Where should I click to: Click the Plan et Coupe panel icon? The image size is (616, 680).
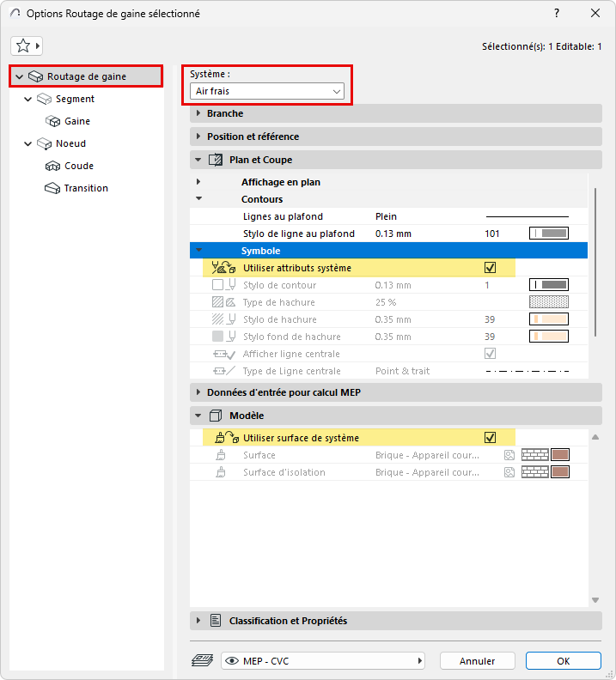(x=216, y=160)
